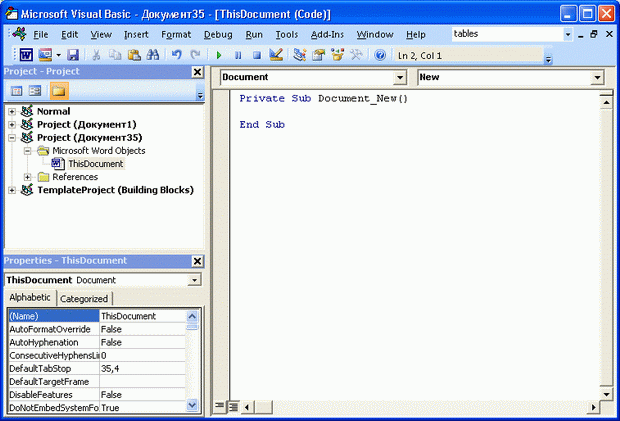The width and height of the screenshot is (620, 421).
Task: Run the macro with the green play icon
Action: [219, 55]
